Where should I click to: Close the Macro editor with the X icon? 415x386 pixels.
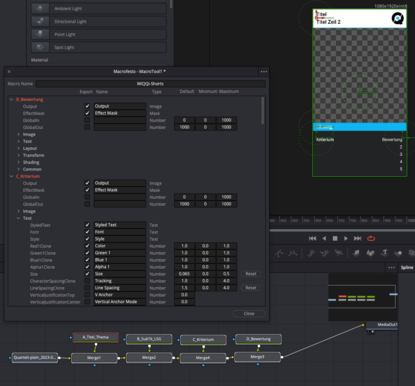pos(9,71)
